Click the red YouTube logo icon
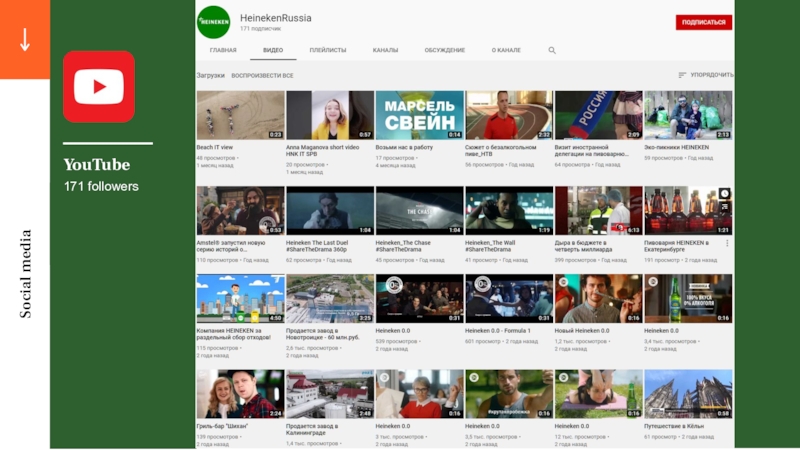The height and width of the screenshot is (450, 800). click(98, 87)
